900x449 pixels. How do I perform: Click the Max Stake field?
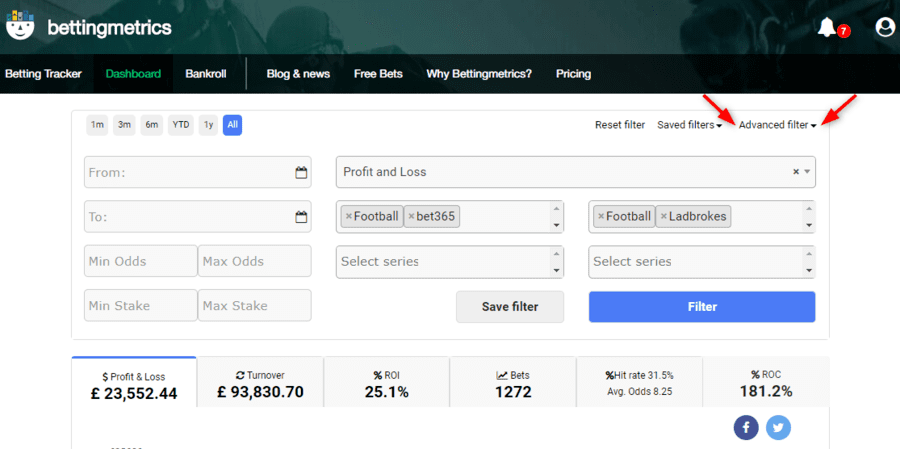(255, 305)
